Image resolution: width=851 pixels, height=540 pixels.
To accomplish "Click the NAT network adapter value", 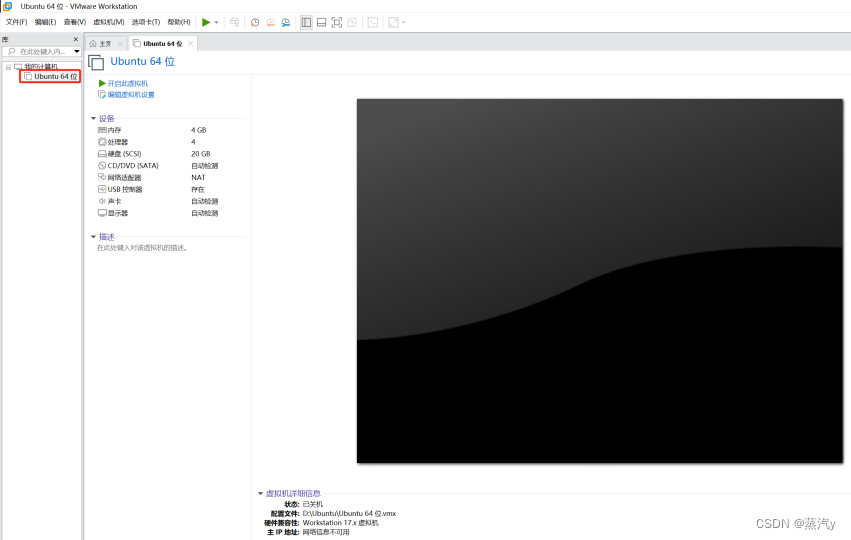I will [x=198, y=178].
